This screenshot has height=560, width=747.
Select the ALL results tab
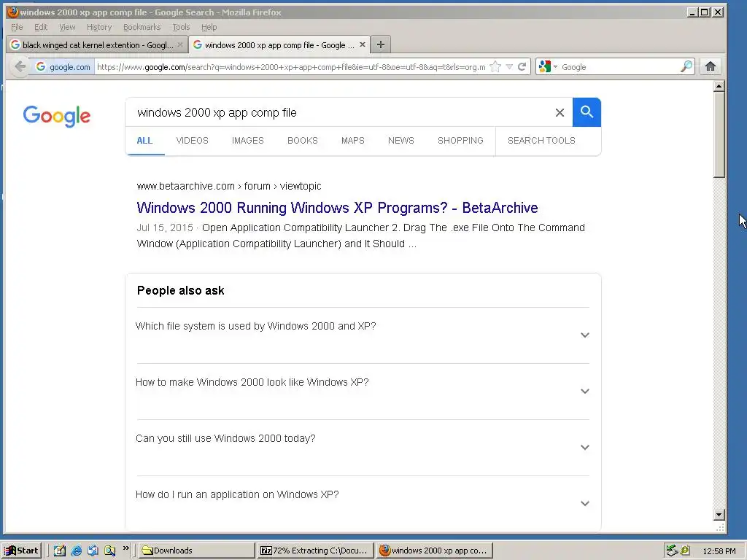(x=144, y=141)
